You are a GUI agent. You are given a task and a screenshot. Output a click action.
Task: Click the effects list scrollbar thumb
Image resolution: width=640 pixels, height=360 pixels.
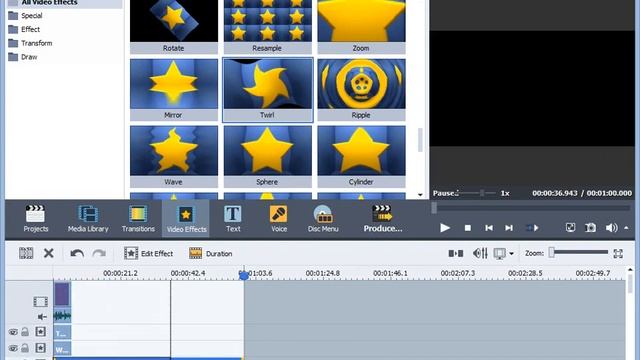(420, 140)
